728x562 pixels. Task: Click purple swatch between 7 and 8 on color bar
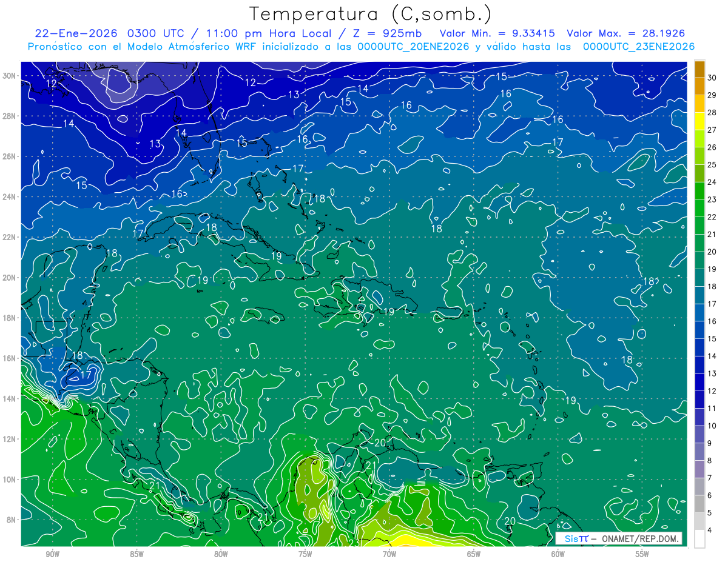699,469
